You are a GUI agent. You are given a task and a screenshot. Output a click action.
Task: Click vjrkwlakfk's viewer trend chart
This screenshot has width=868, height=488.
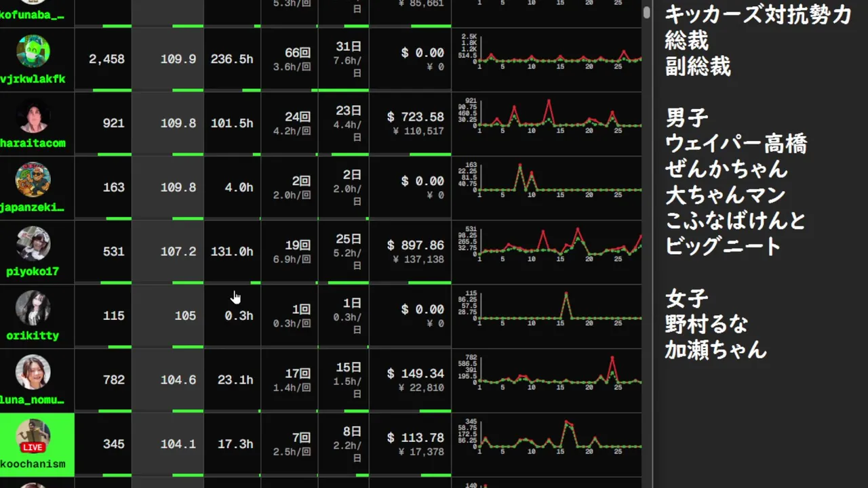[550, 51]
